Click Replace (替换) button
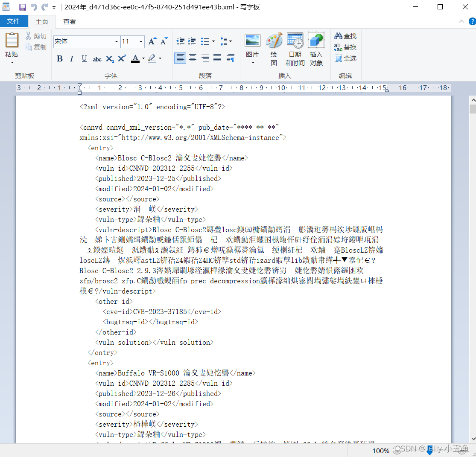The width and height of the screenshot is (476, 457). tap(345, 47)
